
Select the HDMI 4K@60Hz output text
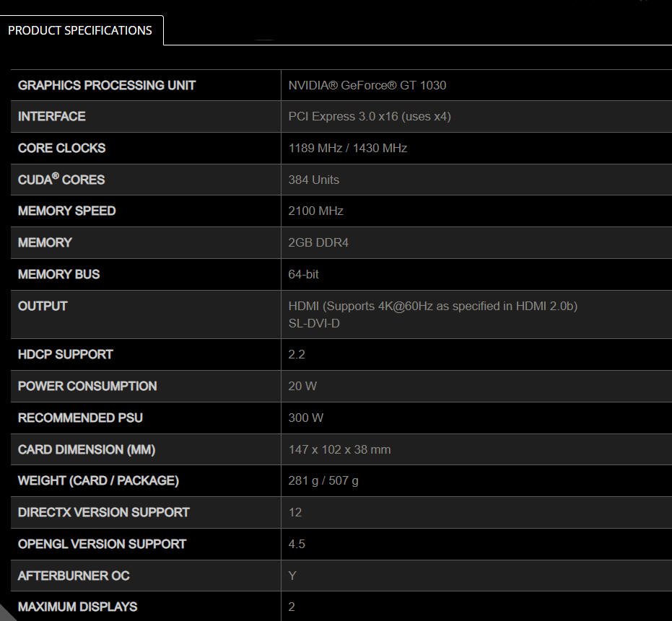coord(433,307)
